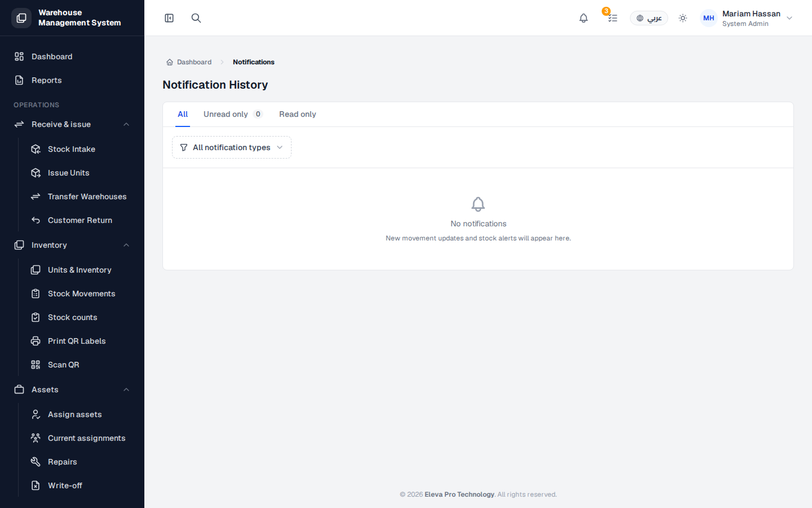The height and width of the screenshot is (508, 812).
Task: Collapse the Receive & issue section chevron
Action: pos(126,124)
